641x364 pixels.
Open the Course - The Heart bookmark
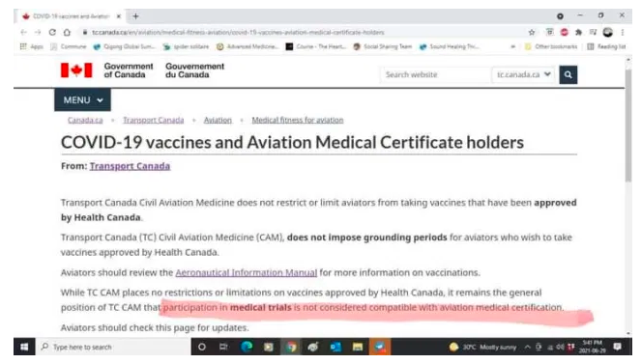click(315, 46)
